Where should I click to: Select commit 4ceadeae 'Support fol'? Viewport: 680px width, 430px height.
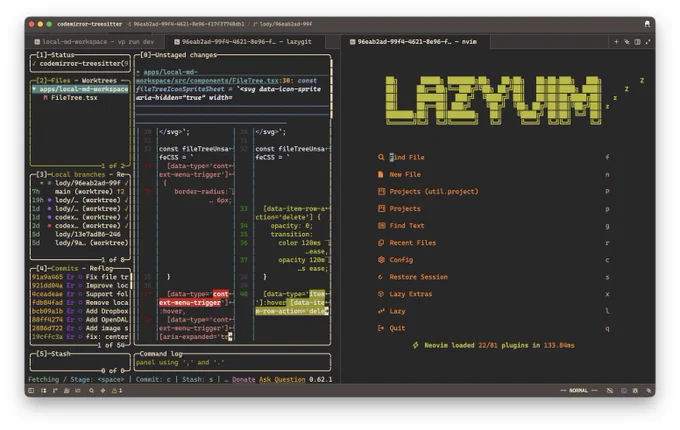pos(80,294)
